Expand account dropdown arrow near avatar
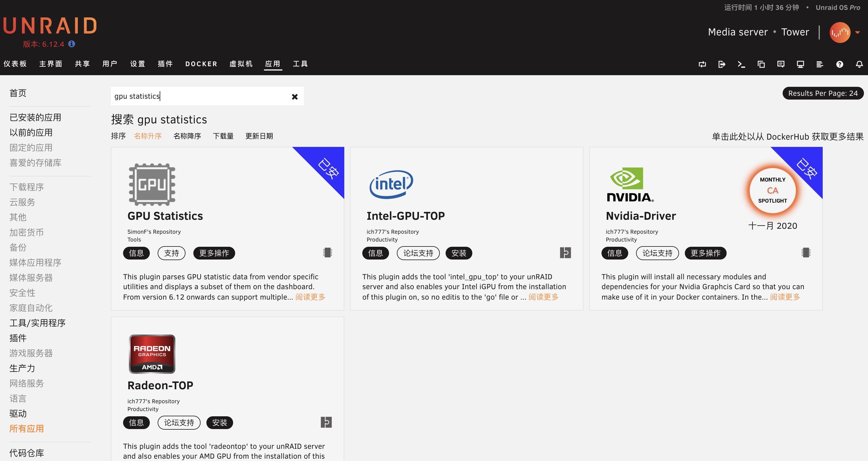The width and height of the screenshot is (868, 461). (x=858, y=32)
